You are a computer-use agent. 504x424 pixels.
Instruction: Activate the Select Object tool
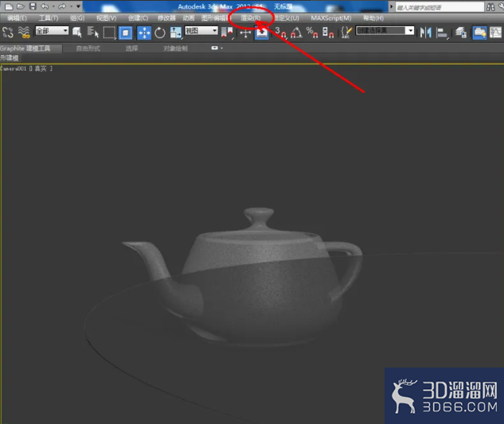click(x=76, y=32)
